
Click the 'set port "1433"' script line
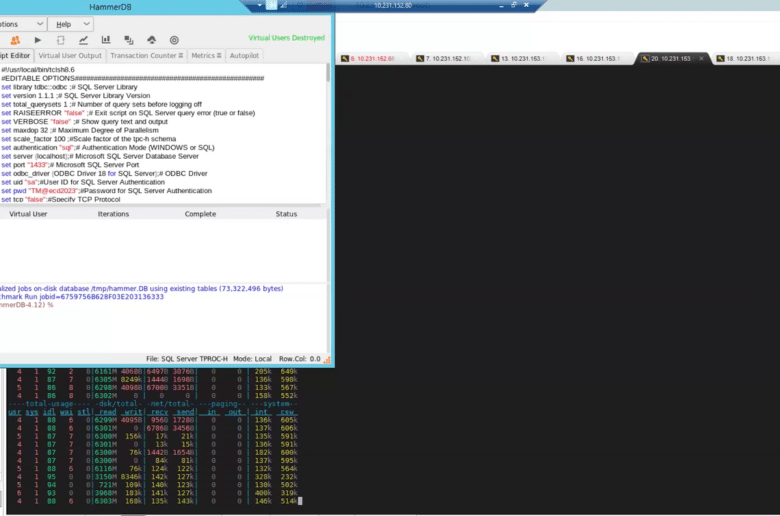(x=70, y=165)
